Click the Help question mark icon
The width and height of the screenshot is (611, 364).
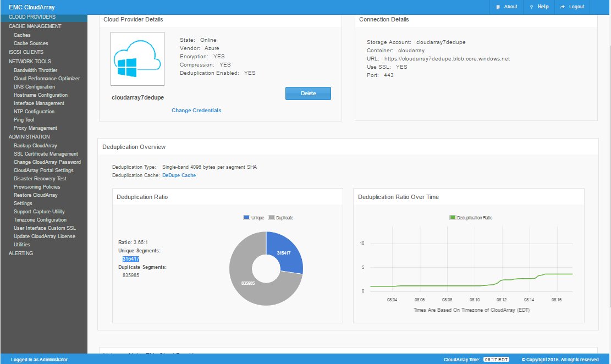531,7
